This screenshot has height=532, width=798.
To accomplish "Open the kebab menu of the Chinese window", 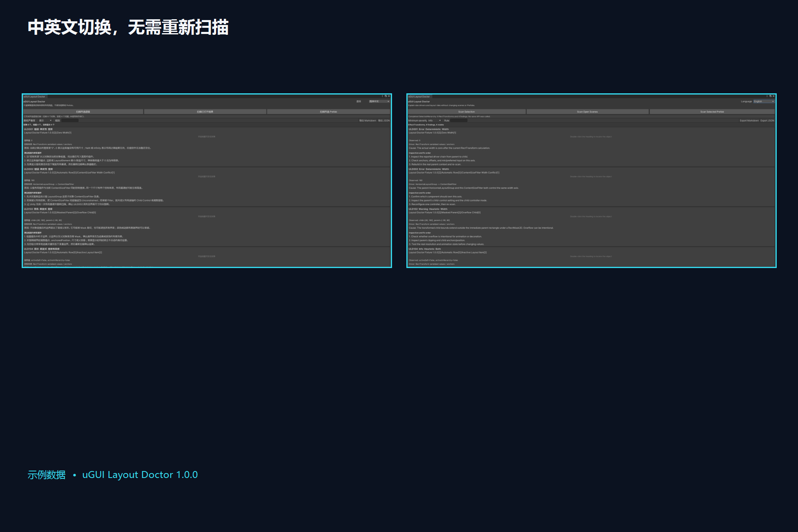I will tap(382, 96).
